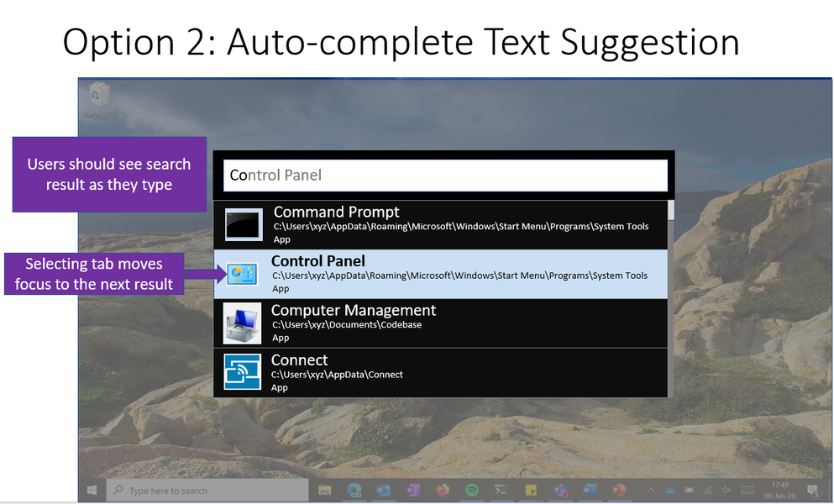Click the Control Panel System Tools path
834x504 pixels.
(x=460, y=276)
